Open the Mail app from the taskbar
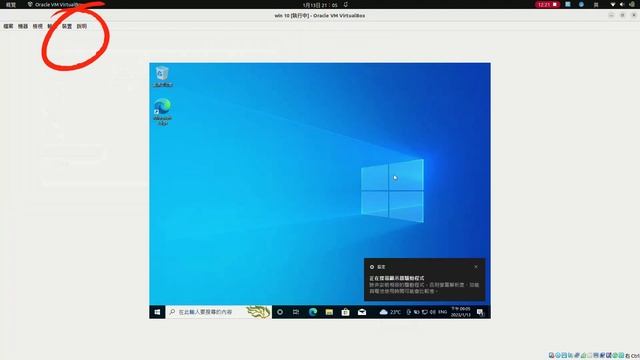The height and width of the screenshot is (360, 640). click(362, 312)
